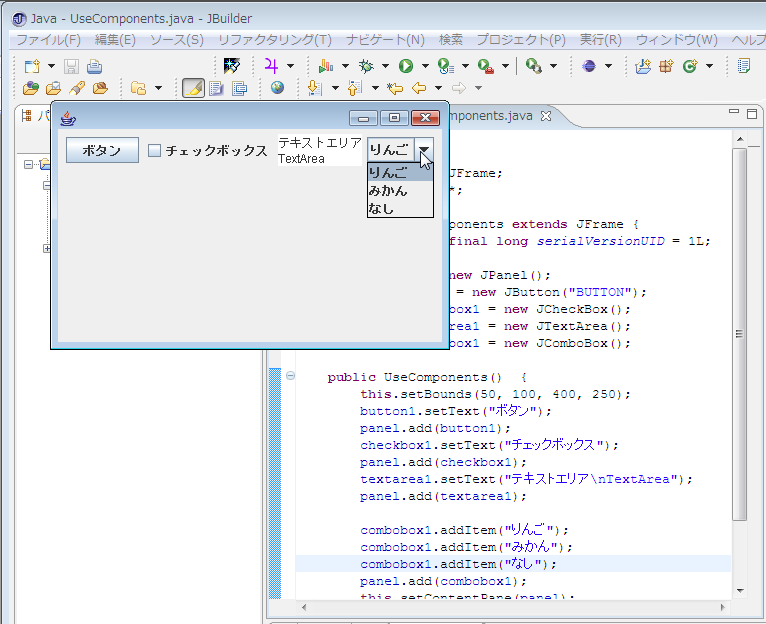Toggle the チェックボックス checkbox
This screenshot has height=624, width=766.
[x=155, y=151]
